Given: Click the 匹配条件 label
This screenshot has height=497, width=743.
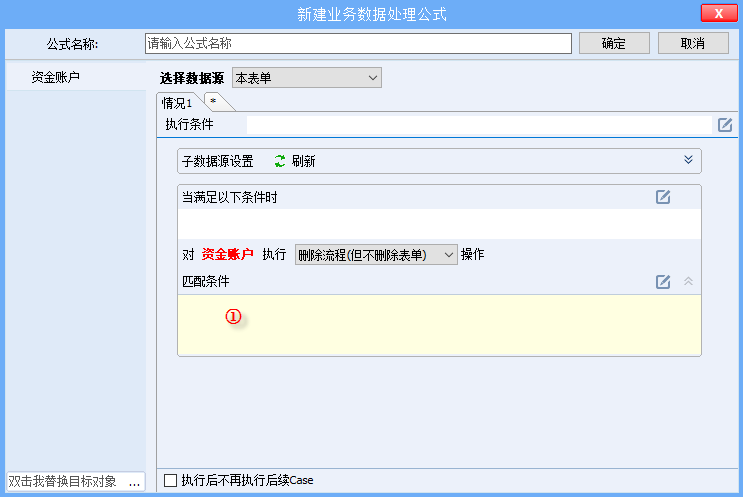Looking at the screenshot, I should (x=206, y=281).
